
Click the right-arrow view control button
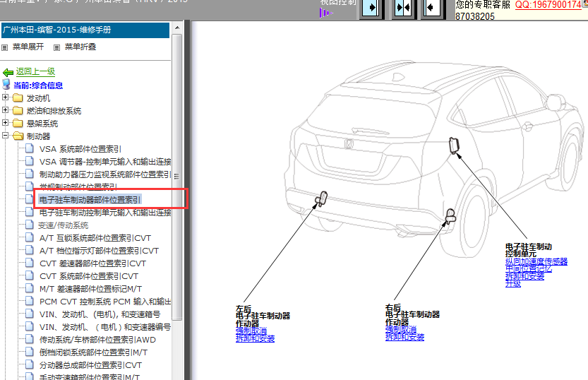[371, 8]
